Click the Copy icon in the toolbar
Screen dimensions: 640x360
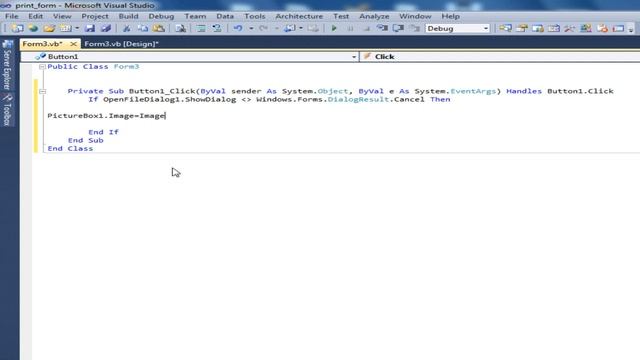142,29
